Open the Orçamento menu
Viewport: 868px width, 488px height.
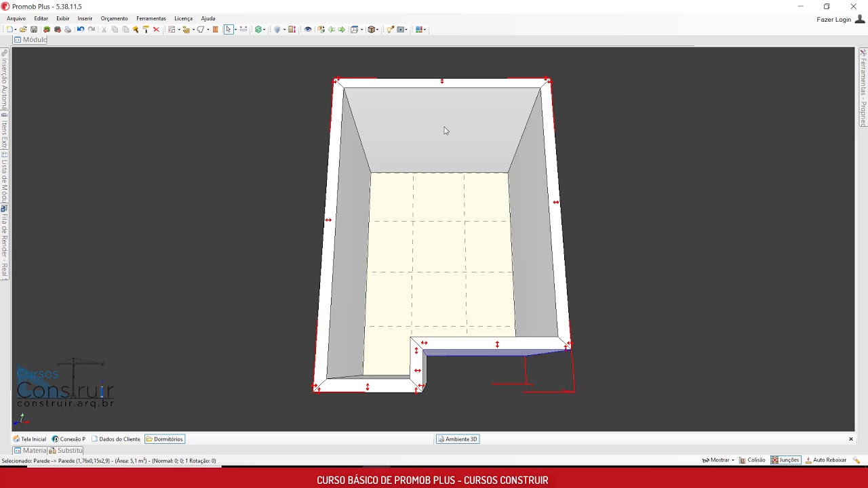(114, 18)
